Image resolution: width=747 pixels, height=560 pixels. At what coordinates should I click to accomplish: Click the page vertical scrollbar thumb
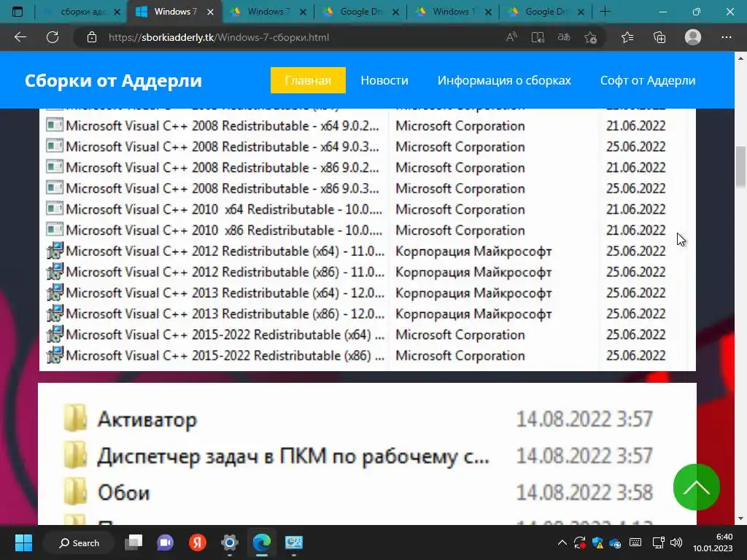[740, 167]
